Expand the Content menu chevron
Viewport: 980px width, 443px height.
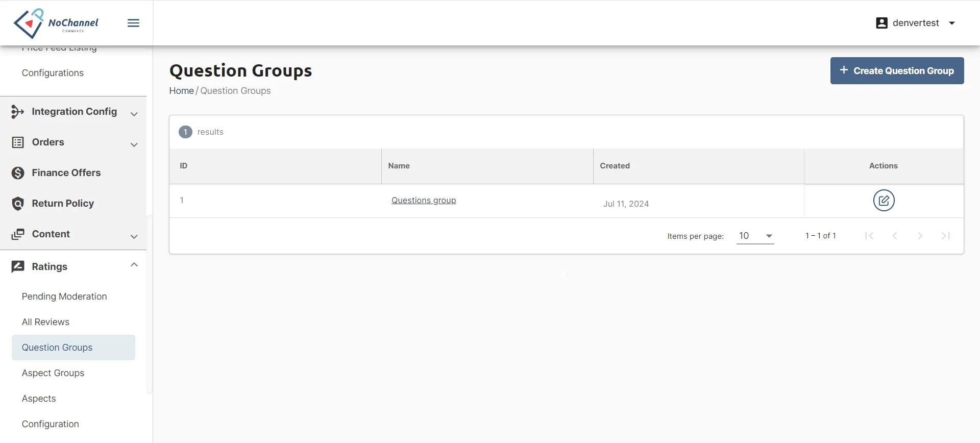click(134, 236)
